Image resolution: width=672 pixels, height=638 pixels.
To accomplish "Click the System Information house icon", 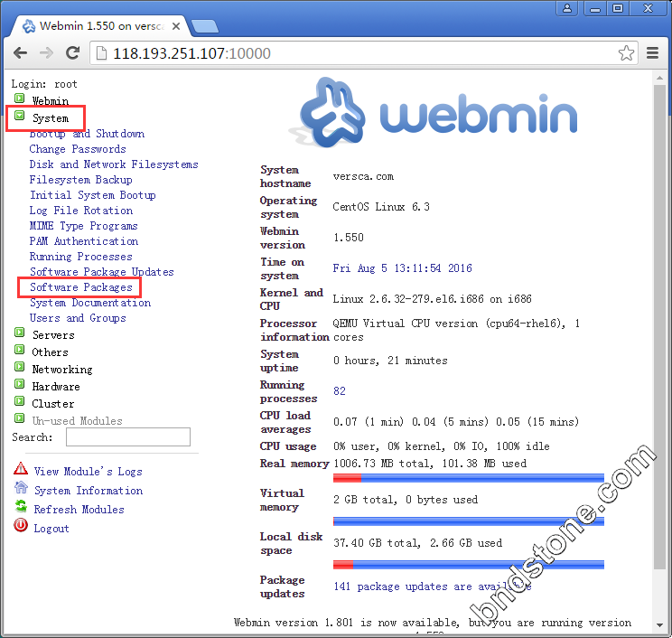I will (21, 487).
